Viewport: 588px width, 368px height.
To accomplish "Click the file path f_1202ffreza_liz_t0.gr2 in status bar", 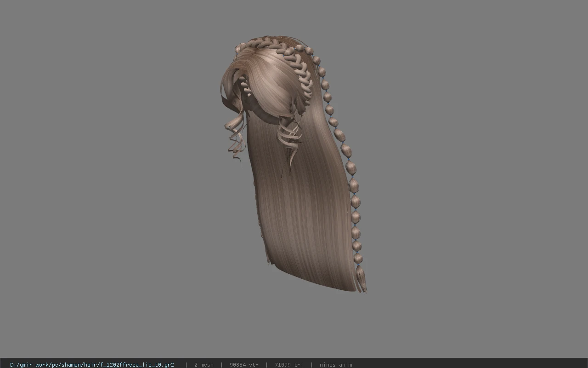I will (x=92, y=365).
